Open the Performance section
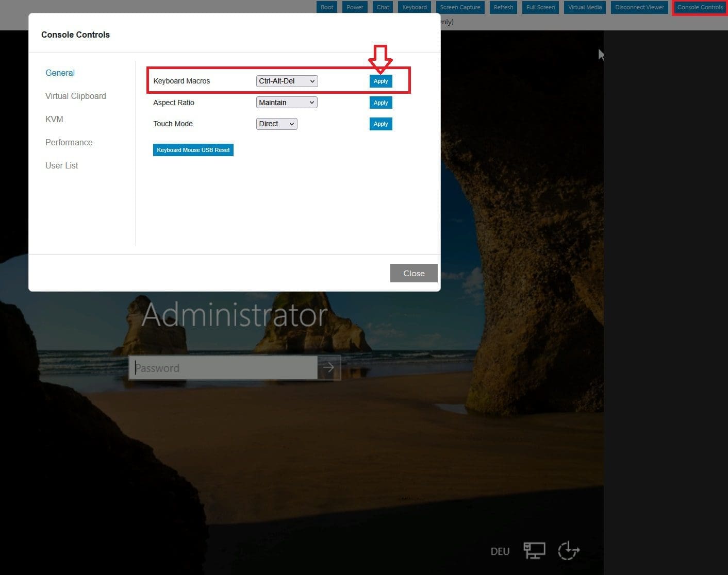Viewport: 728px width, 575px height. pyautogui.click(x=69, y=142)
